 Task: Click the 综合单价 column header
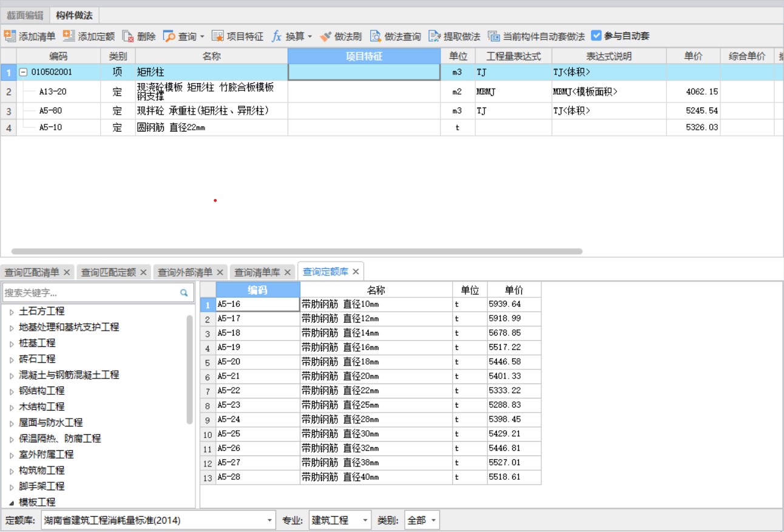tap(747, 56)
